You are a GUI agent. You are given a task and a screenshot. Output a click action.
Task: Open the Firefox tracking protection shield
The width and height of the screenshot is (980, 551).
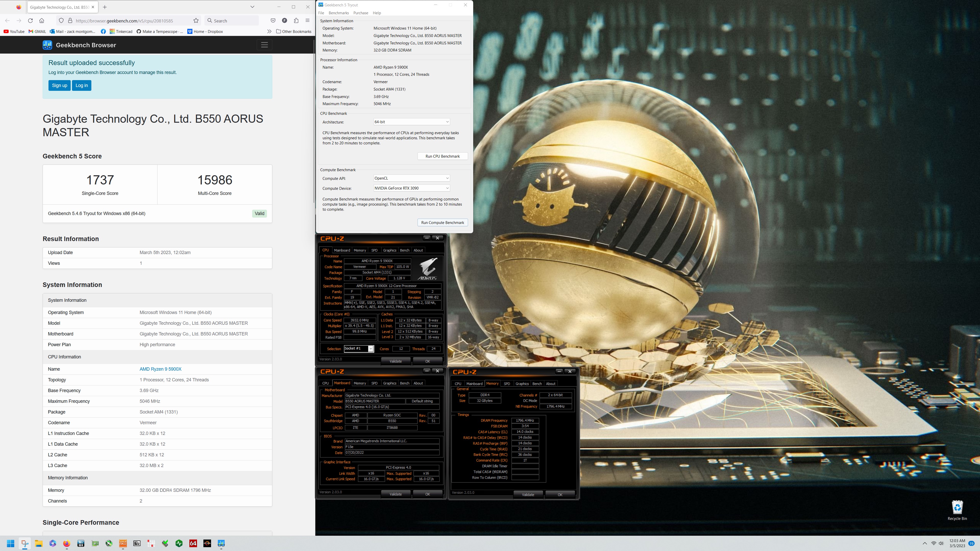coord(61,20)
